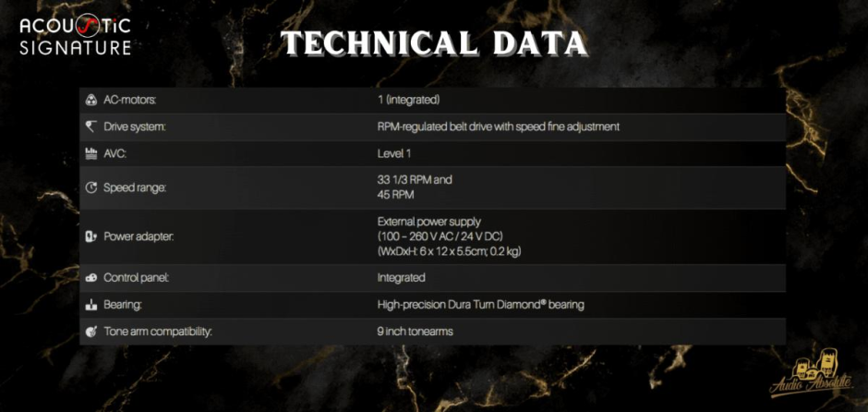
Task: Click the Technical Data heading
Action: pyautogui.click(x=433, y=43)
